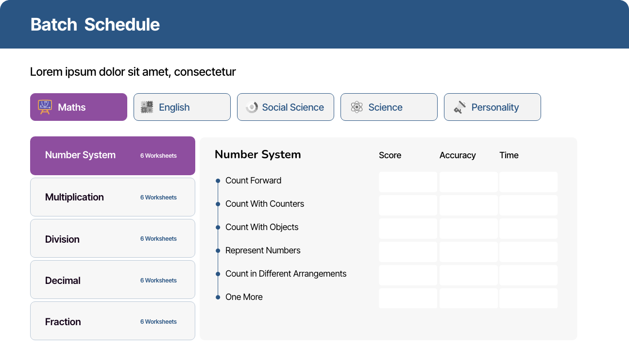Click the Maths chalkboard icon

tap(45, 107)
